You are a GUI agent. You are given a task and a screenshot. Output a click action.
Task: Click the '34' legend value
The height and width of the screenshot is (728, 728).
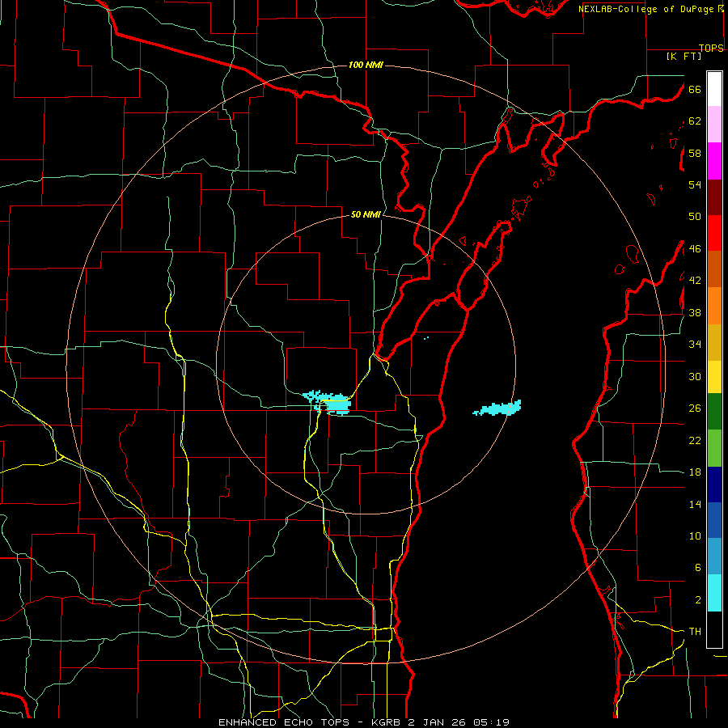(695, 345)
